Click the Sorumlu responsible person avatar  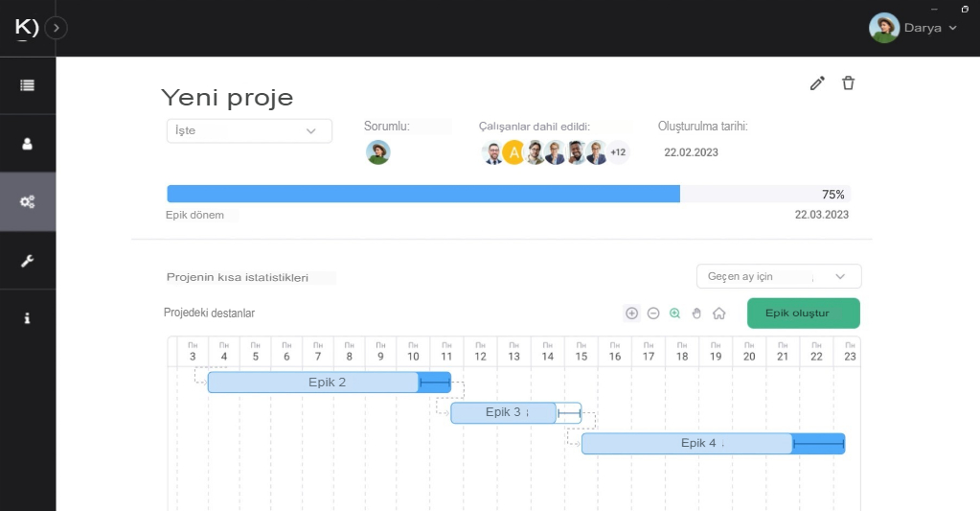tap(378, 152)
